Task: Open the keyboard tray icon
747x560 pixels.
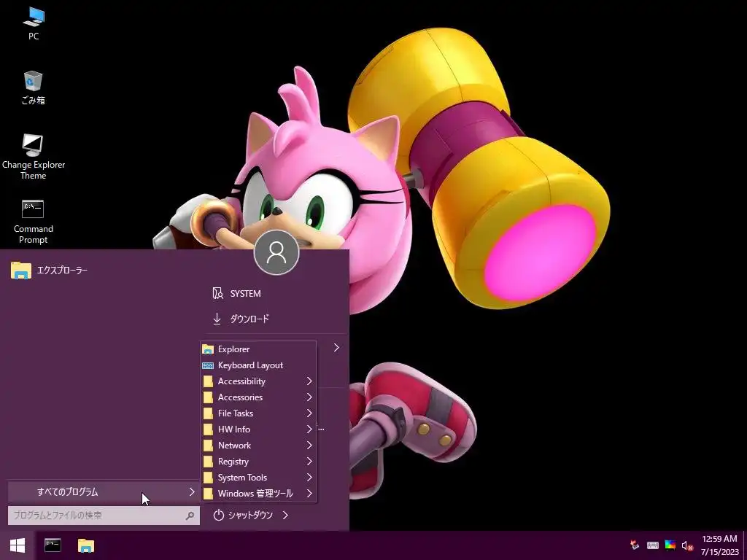Action: click(653, 545)
